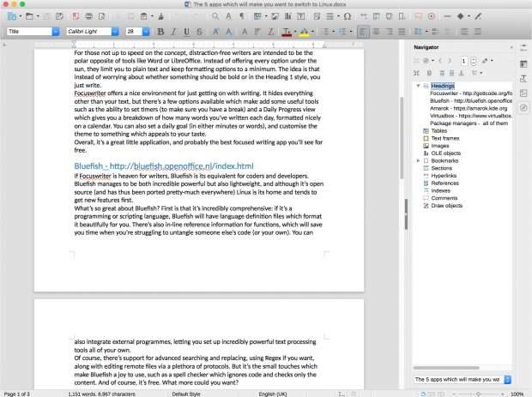Screen dimensions: 532x397
Task: Toggle Bold formatting
Action: click(160, 32)
